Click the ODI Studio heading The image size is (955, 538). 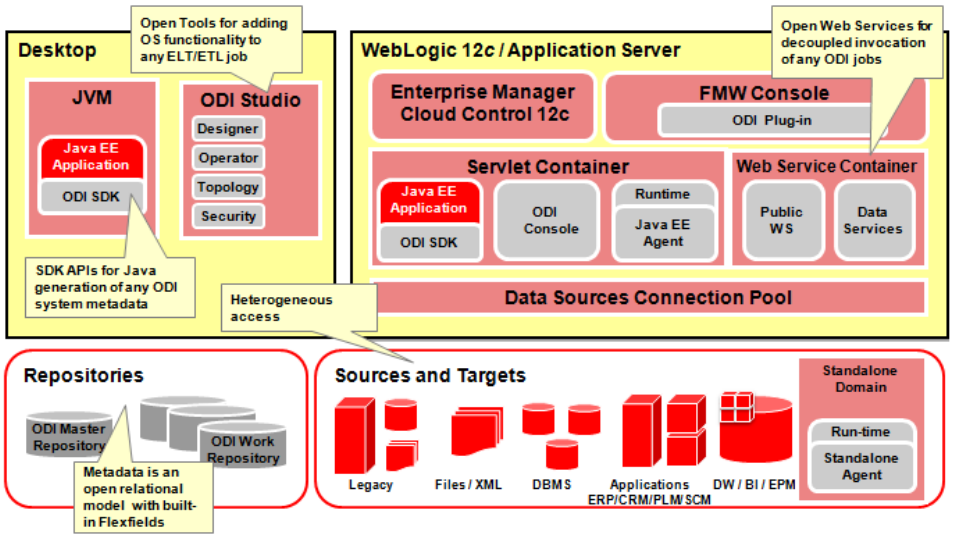[x=250, y=100]
